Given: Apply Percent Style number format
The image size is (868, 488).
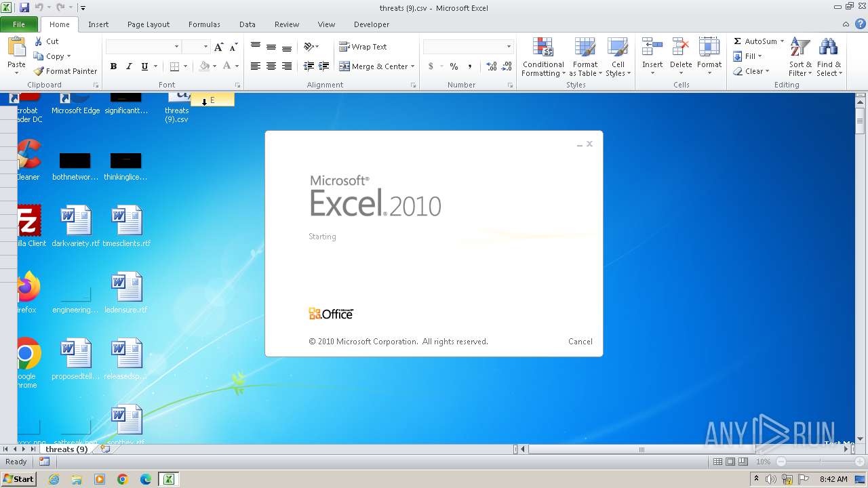Looking at the screenshot, I should click(454, 66).
